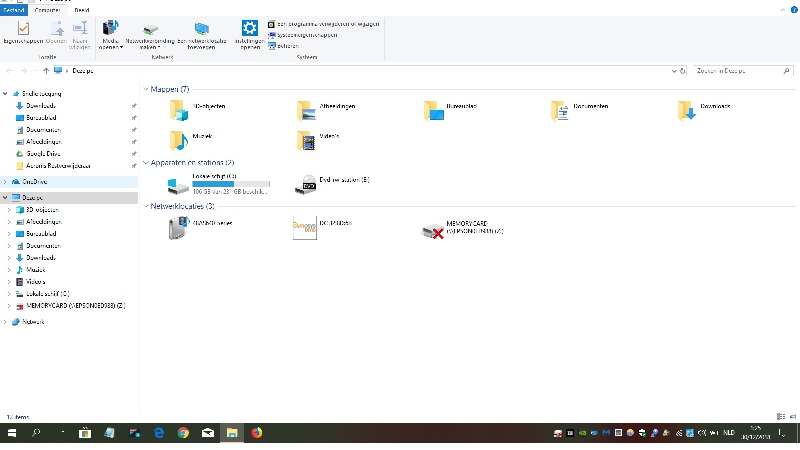This screenshot has width=800, height=450.
Task: Open the Netwerkverbinding maken dropdown
Action: tap(150, 36)
